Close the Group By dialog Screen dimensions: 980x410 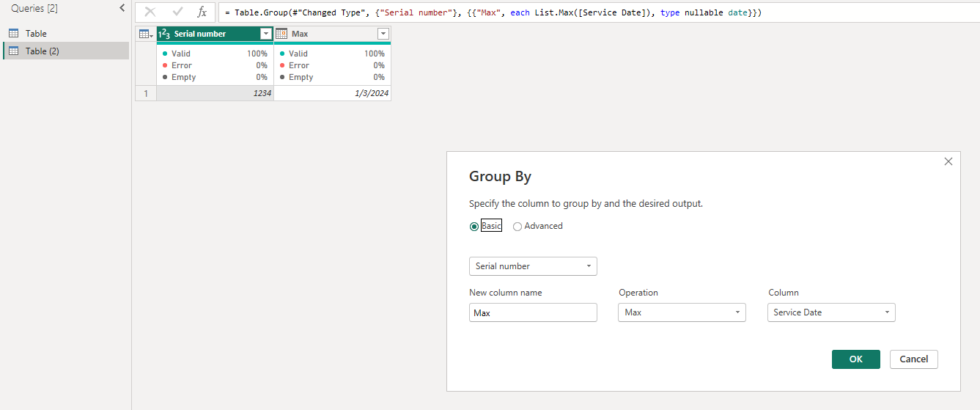click(948, 161)
